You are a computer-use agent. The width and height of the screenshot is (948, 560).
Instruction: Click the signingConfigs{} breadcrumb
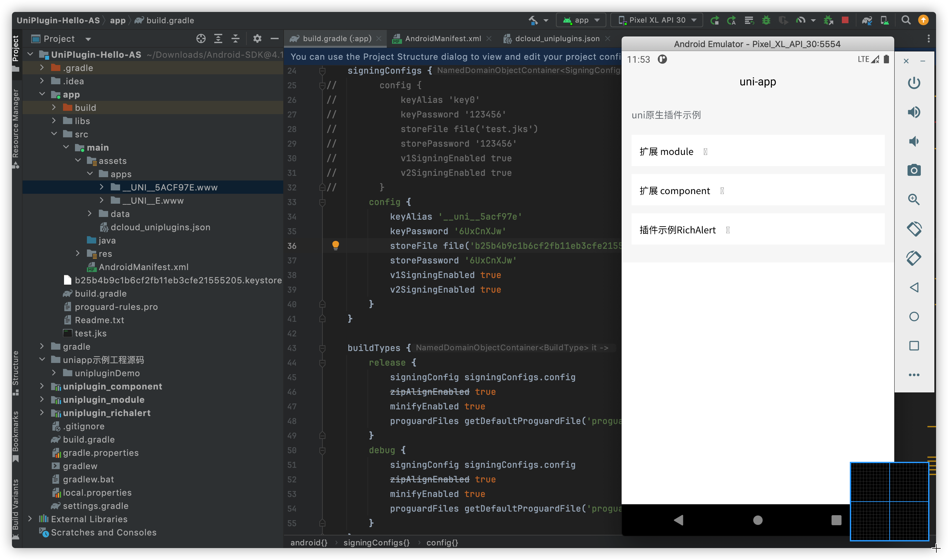click(x=376, y=543)
